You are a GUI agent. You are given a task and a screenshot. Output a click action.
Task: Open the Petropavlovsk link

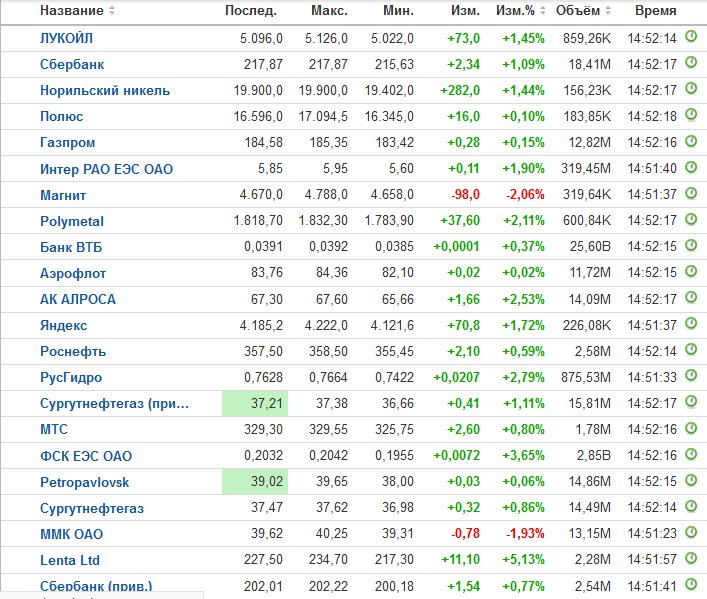(84, 482)
